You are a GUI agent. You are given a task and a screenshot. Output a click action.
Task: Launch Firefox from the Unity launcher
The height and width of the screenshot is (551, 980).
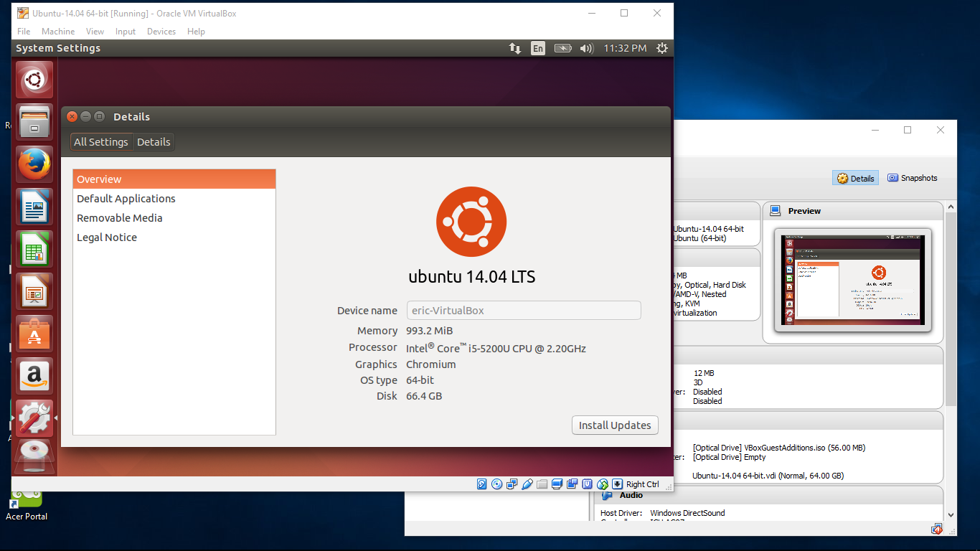pos(34,164)
